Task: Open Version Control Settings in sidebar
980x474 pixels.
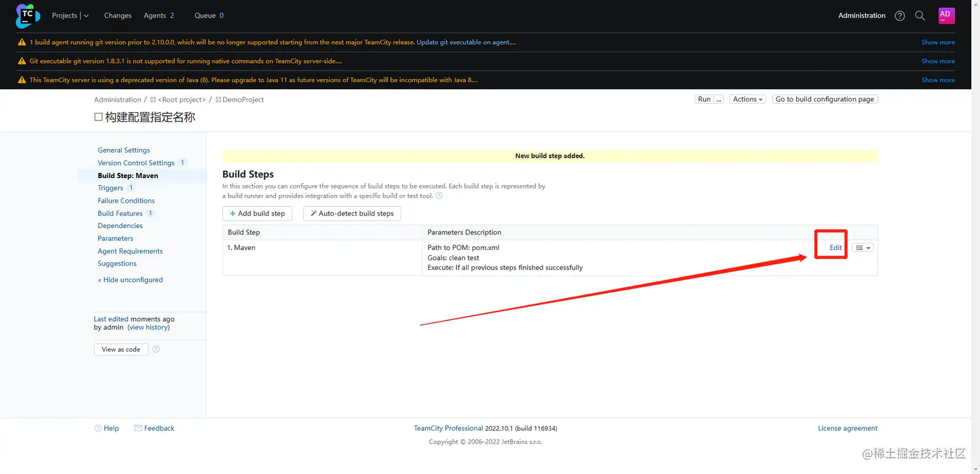Action: 136,163
